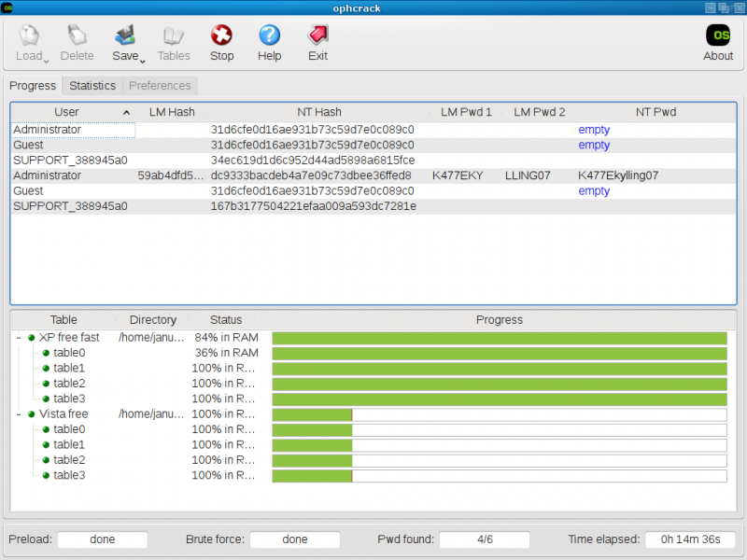Toggle sort order on the User column
Image resolution: width=747 pixels, height=560 pixels.
tap(66, 112)
